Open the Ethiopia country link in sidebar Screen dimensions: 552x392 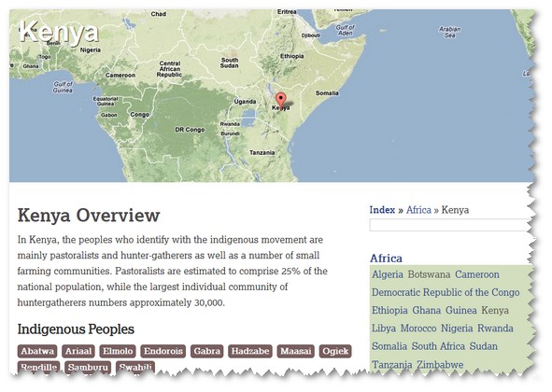pyautogui.click(x=389, y=311)
